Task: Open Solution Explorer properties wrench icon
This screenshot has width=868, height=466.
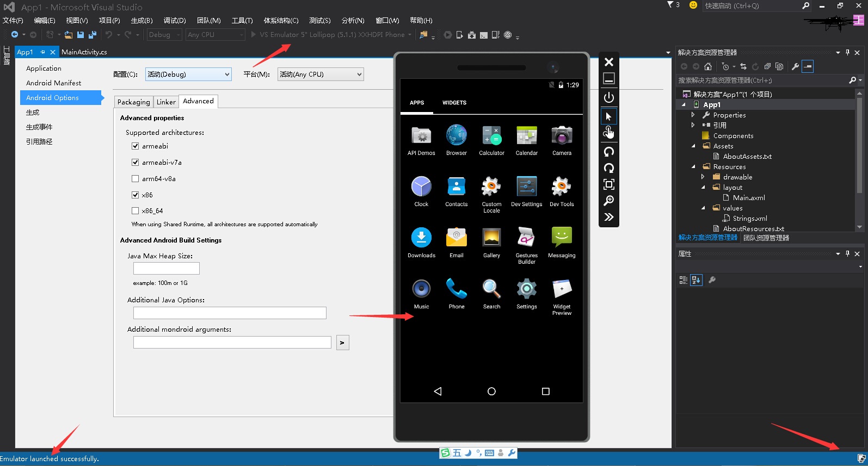Action: tap(795, 66)
